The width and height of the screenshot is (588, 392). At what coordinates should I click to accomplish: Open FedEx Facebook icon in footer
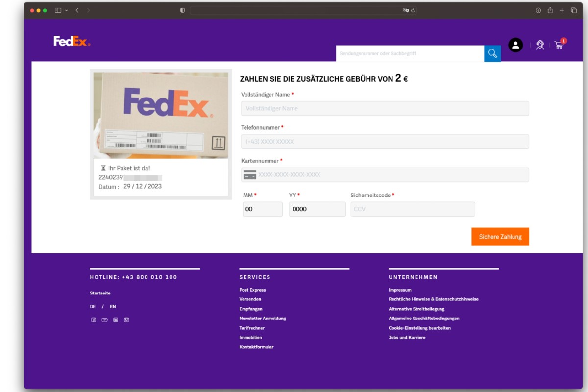[x=94, y=320]
